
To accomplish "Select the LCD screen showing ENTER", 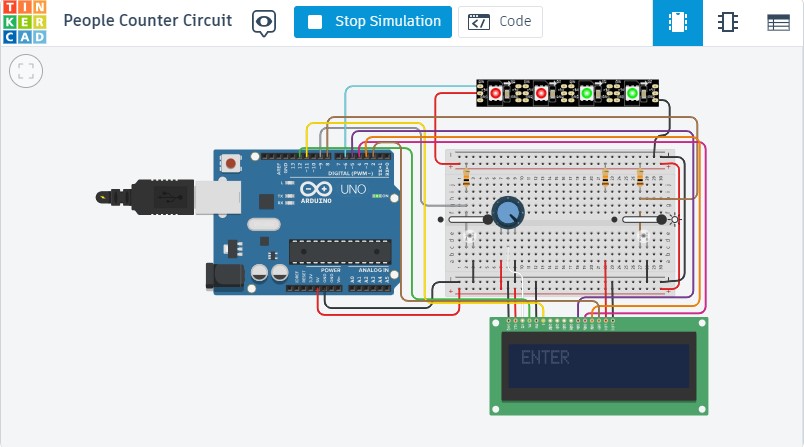I will (598, 365).
